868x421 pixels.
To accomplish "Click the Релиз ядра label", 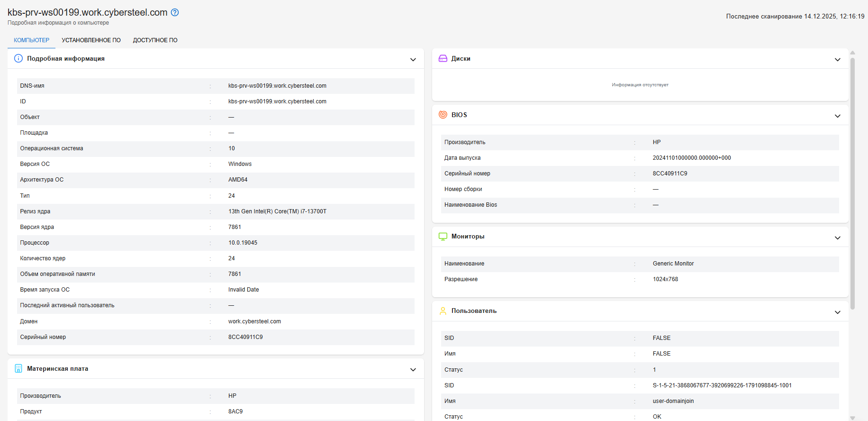I will tap(35, 211).
